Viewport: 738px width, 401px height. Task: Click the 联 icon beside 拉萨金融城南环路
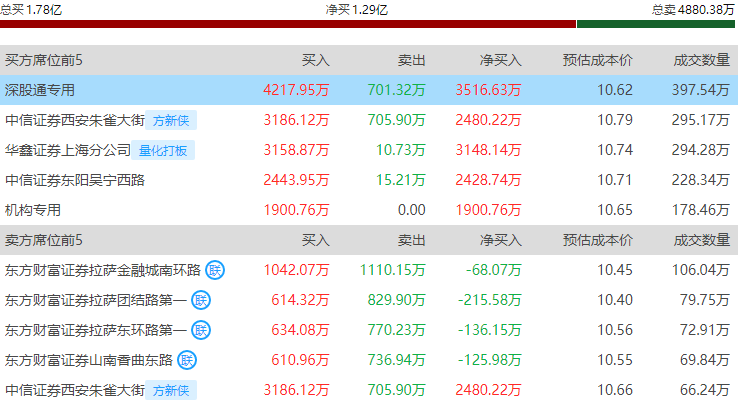coord(215,270)
